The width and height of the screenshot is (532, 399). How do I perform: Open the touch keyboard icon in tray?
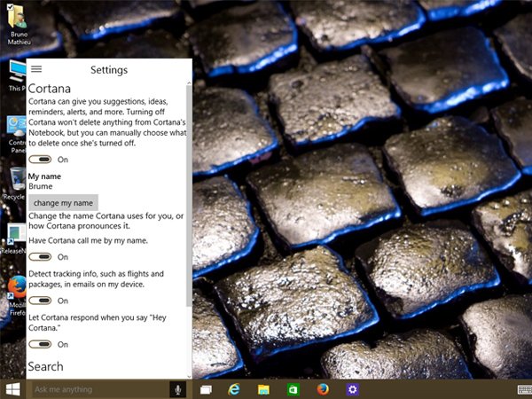coord(525,389)
